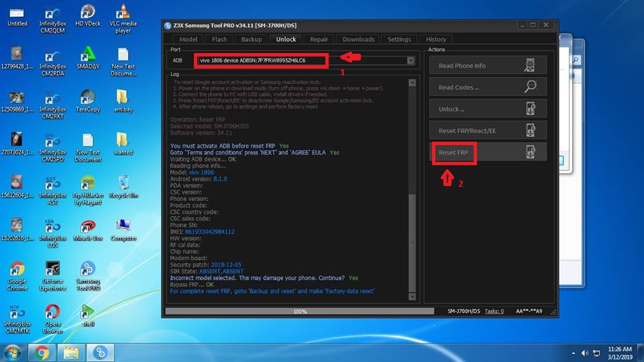The height and width of the screenshot is (362, 644).
Task: Click the Read Codes button
Action: click(488, 87)
